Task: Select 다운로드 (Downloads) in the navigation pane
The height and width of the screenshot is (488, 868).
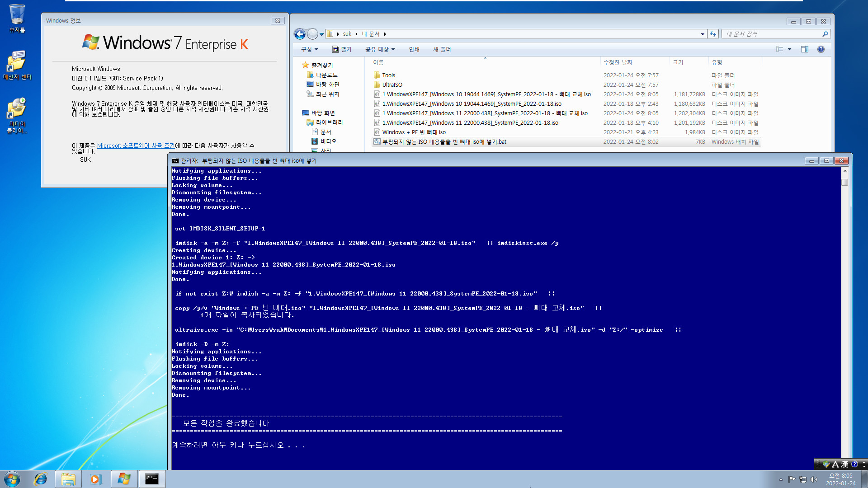Action: 322,75
